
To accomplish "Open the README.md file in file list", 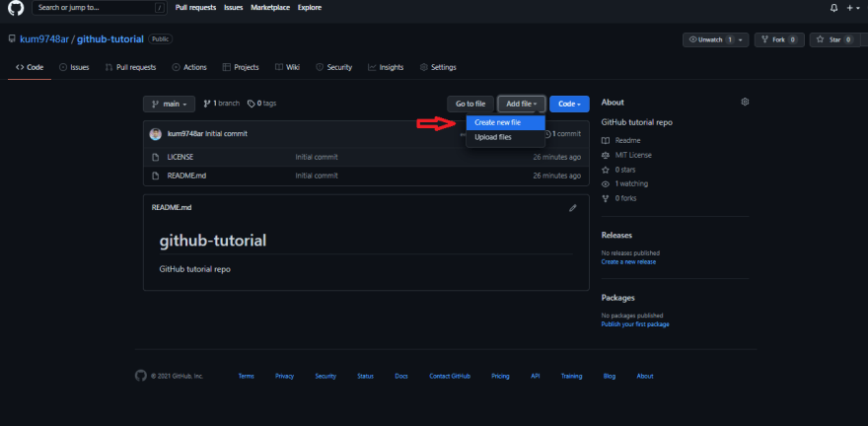I will coord(186,176).
